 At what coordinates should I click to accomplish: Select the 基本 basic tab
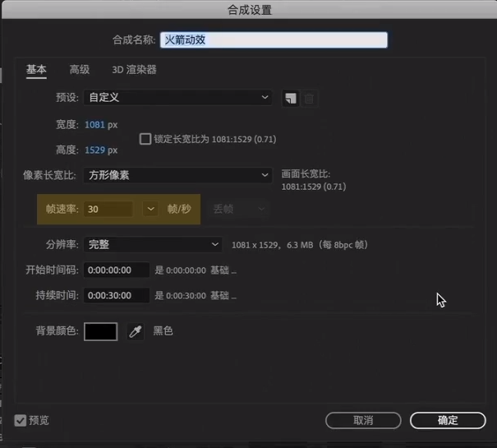pyautogui.click(x=36, y=70)
